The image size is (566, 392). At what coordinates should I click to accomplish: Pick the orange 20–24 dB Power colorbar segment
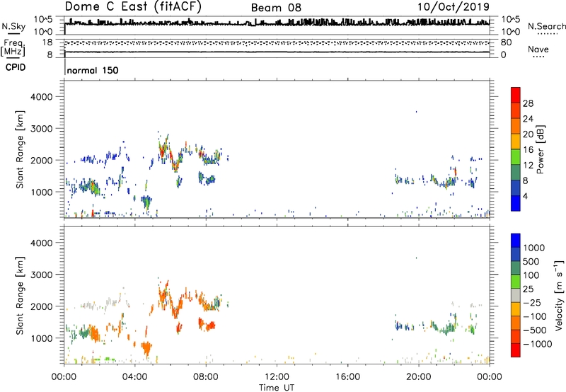[x=516, y=126]
